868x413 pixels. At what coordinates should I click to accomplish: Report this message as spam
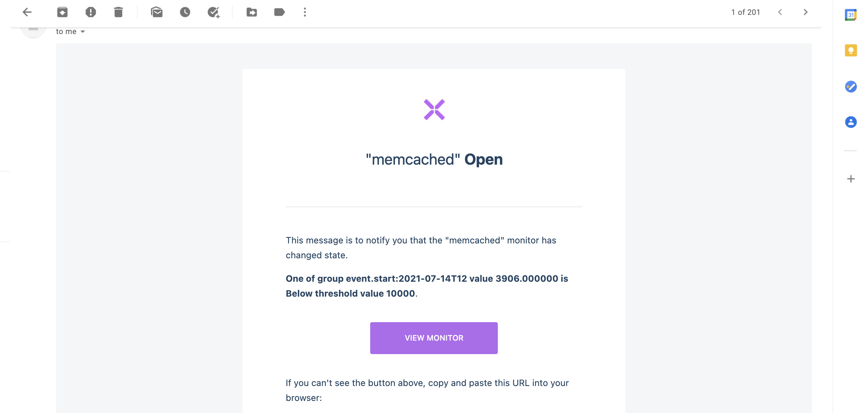91,12
